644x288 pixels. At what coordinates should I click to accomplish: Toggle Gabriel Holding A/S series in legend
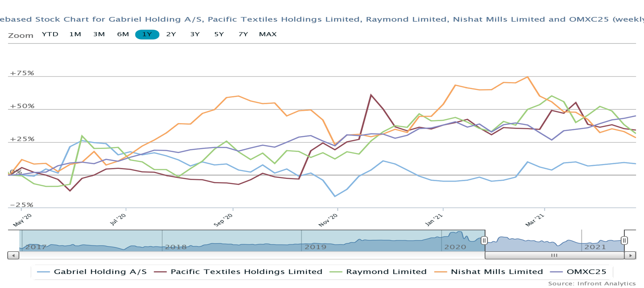100,272
